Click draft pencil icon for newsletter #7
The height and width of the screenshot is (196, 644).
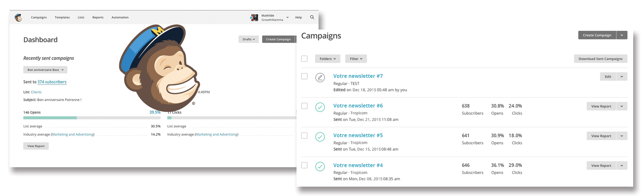point(320,78)
